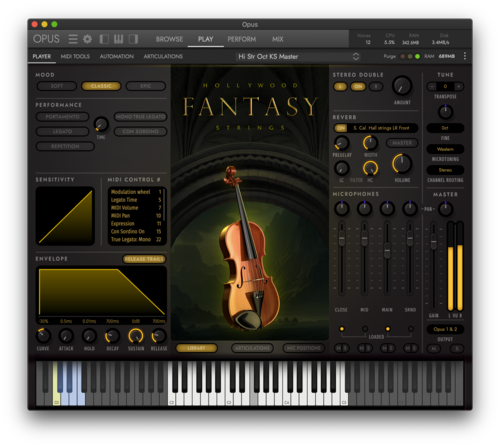Click the Performance Time knob
This screenshot has height=447, width=500.
pos(101,124)
